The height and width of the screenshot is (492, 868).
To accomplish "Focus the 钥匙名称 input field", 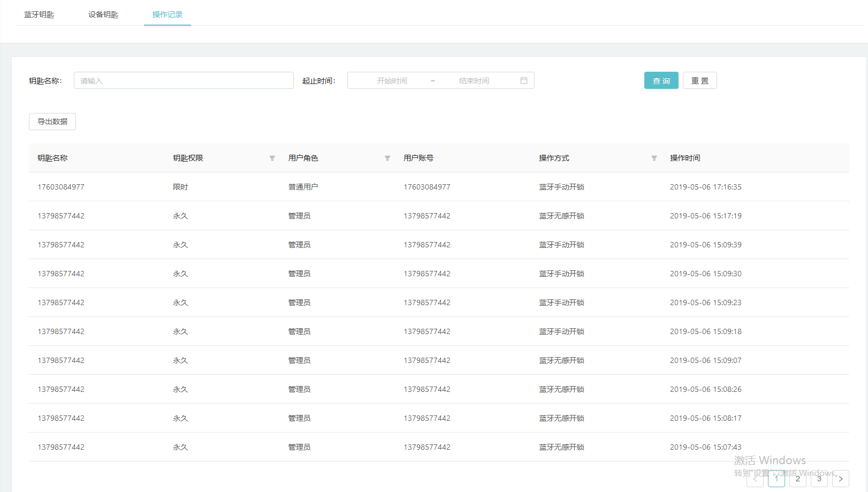I will click(184, 81).
